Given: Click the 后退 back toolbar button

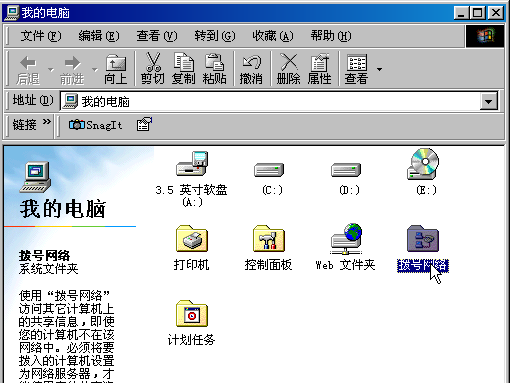Looking at the screenshot, I should pyautogui.click(x=28, y=69).
